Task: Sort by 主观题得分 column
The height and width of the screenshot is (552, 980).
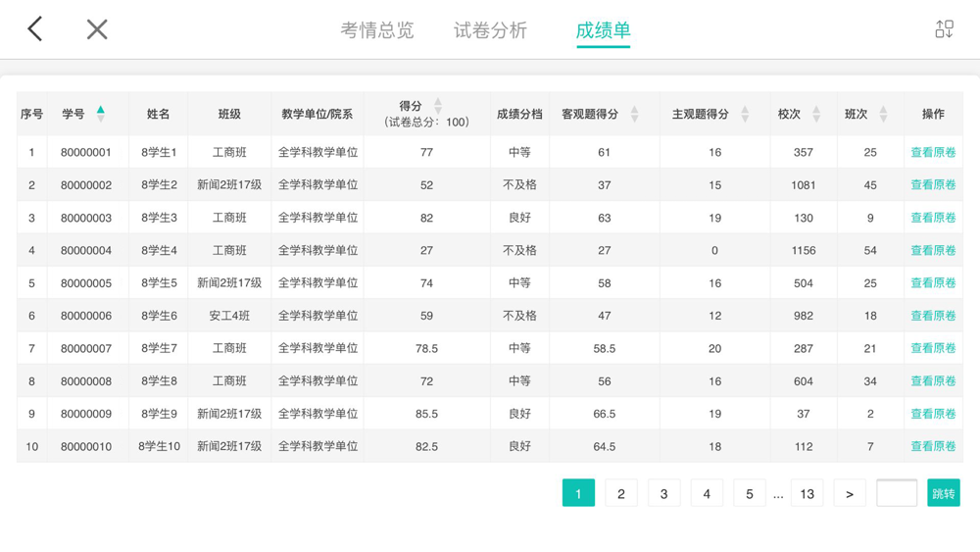Action: pyautogui.click(x=745, y=115)
